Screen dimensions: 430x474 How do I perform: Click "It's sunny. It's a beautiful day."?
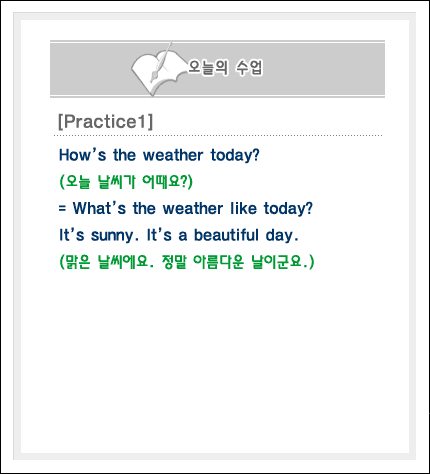coord(178,235)
